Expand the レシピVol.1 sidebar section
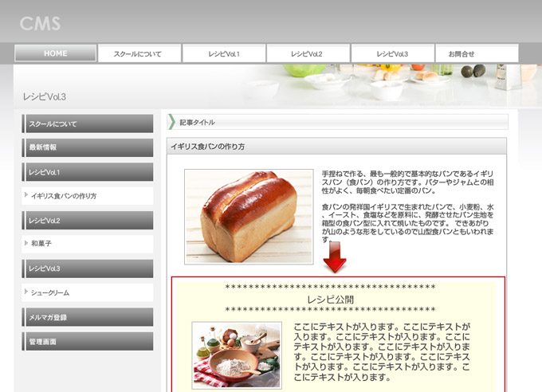This screenshot has height=392, width=542. [x=87, y=172]
